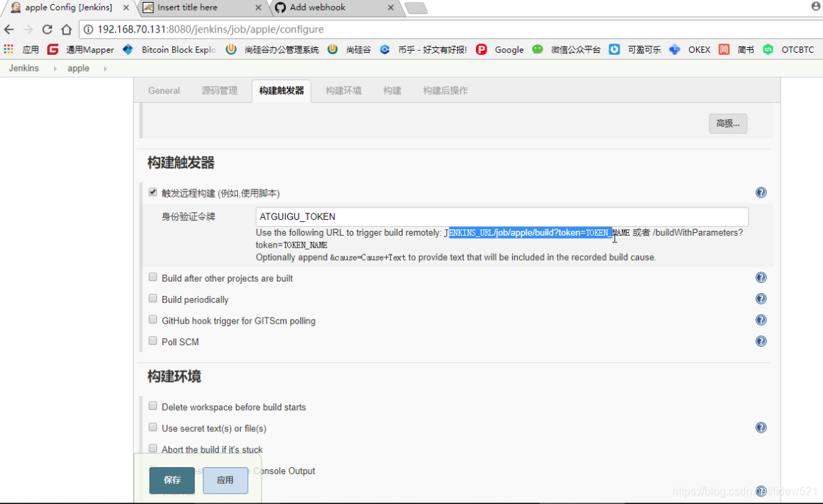
Task: Close the Insert title here browser tab
Action: click(x=258, y=8)
